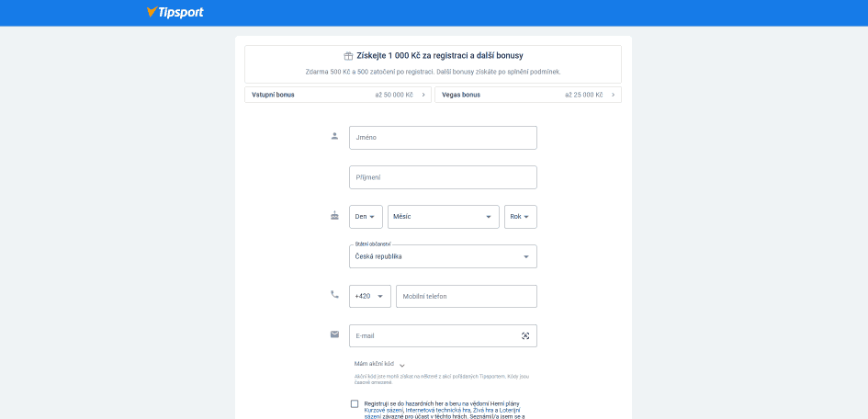The image size is (868, 419).
Task: Open the Vstupní bonus až 50 000 Kč card
Action: [x=338, y=95]
